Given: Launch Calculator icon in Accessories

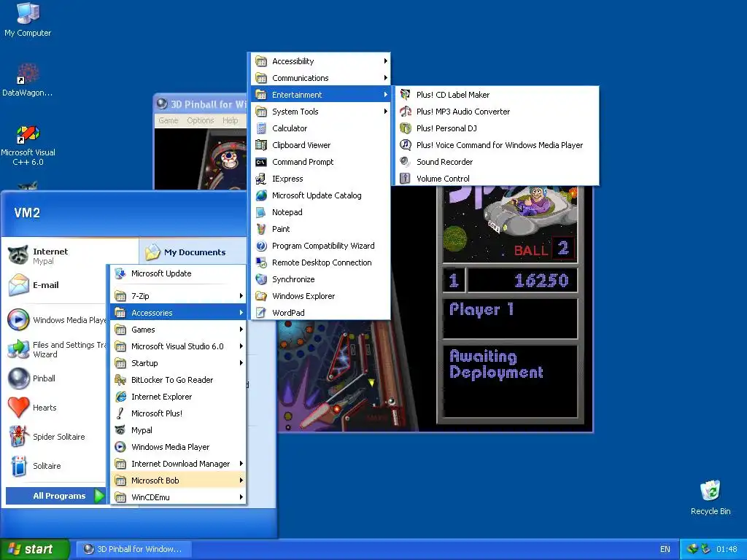Looking at the screenshot, I should click(x=260, y=128).
